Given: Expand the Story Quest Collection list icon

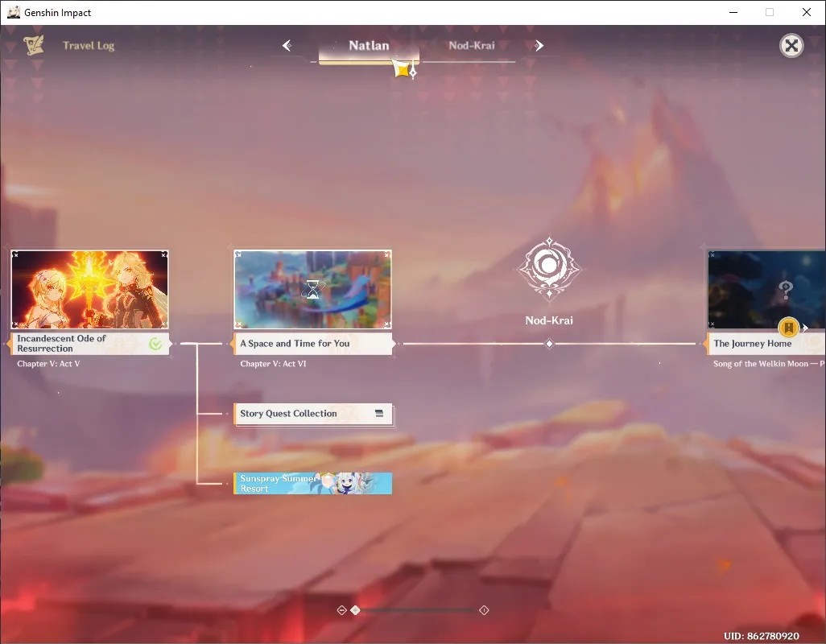Looking at the screenshot, I should click(379, 413).
